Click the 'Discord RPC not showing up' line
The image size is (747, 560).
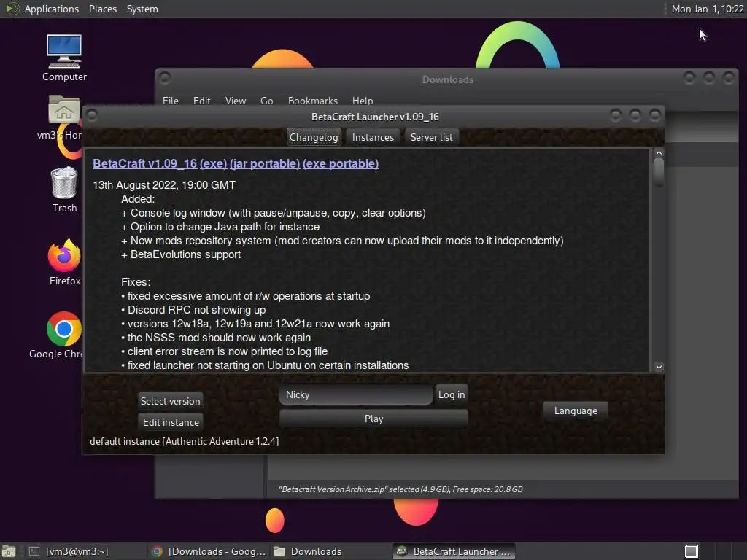click(193, 309)
